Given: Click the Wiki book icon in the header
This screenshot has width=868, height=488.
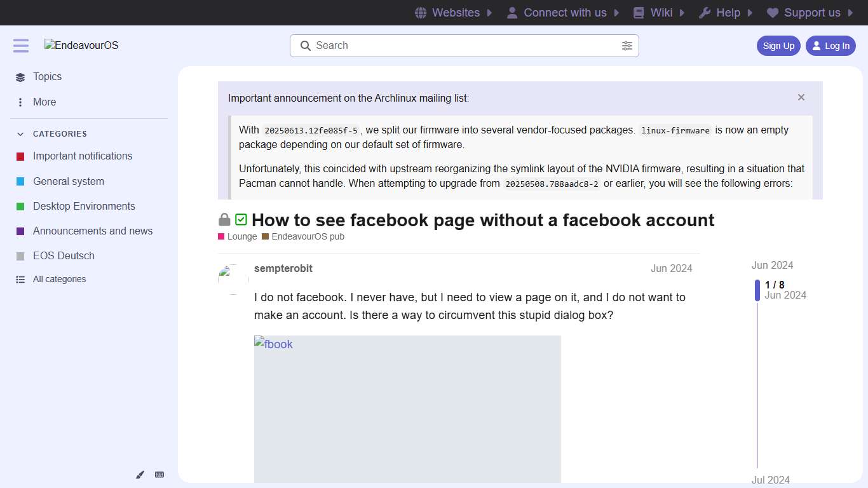Looking at the screenshot, I should pyautogui.click(x=637, y=13).
